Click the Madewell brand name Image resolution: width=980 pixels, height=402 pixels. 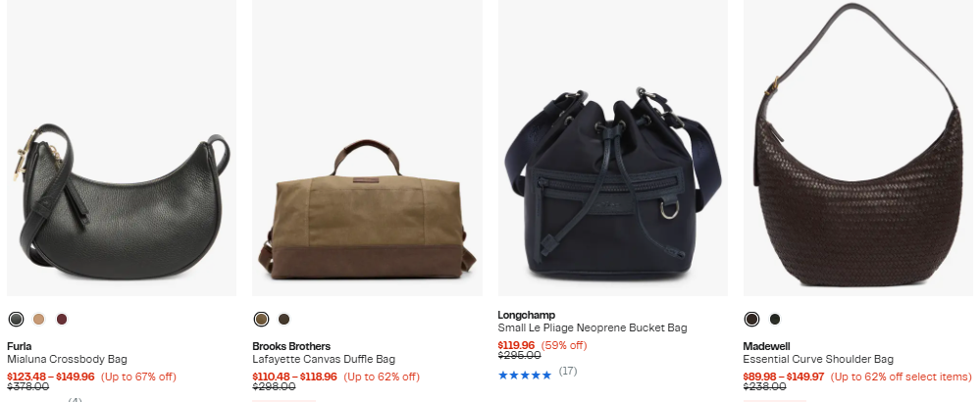[x=766, y=346]
